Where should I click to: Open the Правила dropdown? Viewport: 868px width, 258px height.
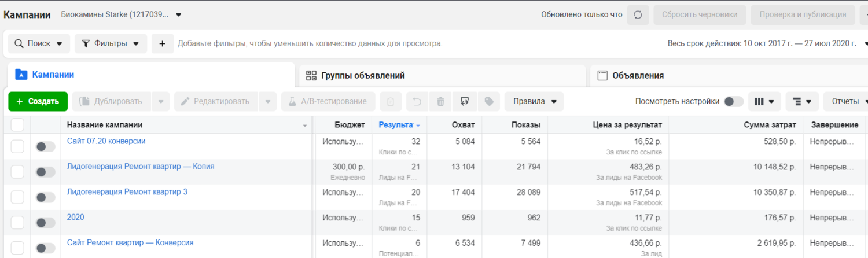[x=534, y=102]
